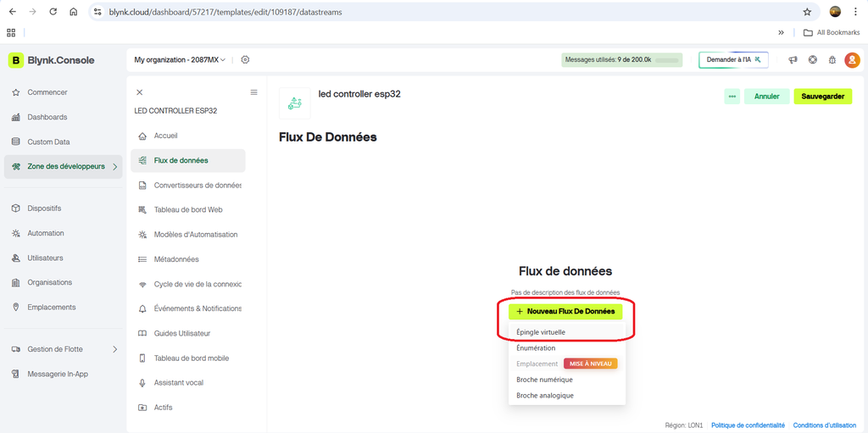This screenshot has width=868, height=433.
Task: Open the orange user profile avatar
Action: pyautogui.click(x=852, y=60)
